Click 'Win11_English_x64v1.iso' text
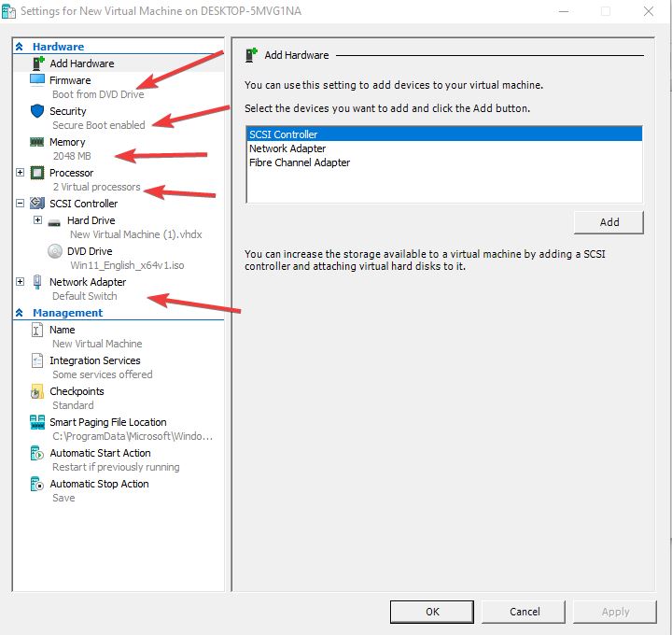The height and width of the screenshot is (635, 672). coord(127,265)
